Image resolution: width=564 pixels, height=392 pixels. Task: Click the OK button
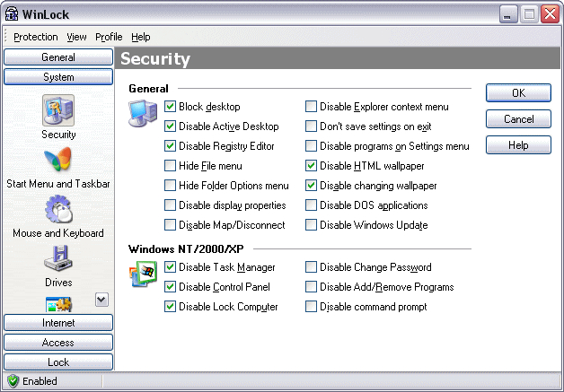pos(518,93)
